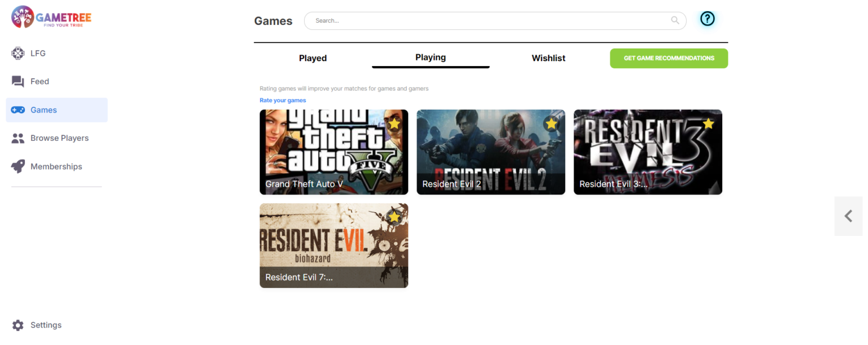Select the Grand Theft Auto V cover
868x345 pixels.
333,152
